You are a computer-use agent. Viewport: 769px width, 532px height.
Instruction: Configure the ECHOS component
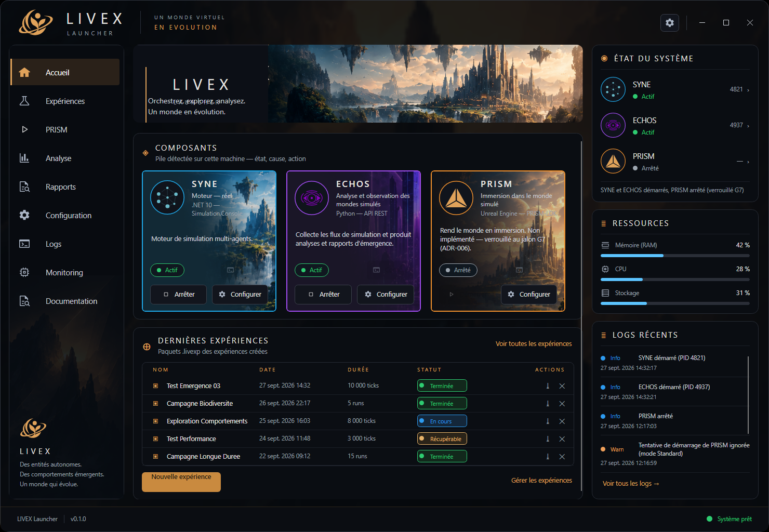[x=386, y=295]
